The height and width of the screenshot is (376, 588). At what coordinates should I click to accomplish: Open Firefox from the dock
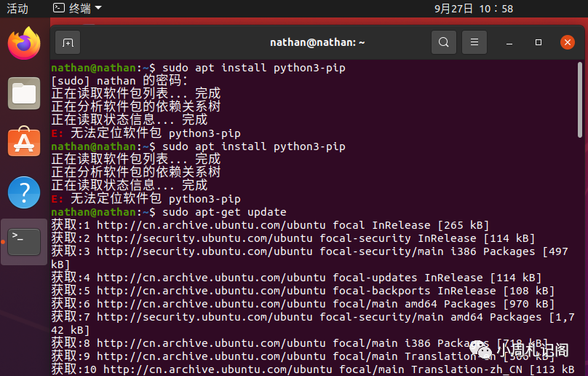pos(24,43)
